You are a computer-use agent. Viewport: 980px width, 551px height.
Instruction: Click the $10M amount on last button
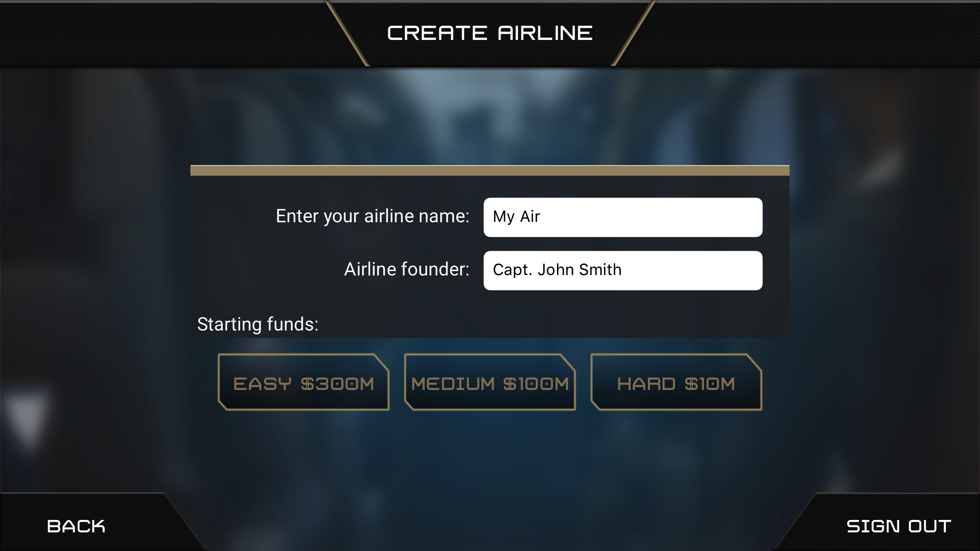click(710, 384)
